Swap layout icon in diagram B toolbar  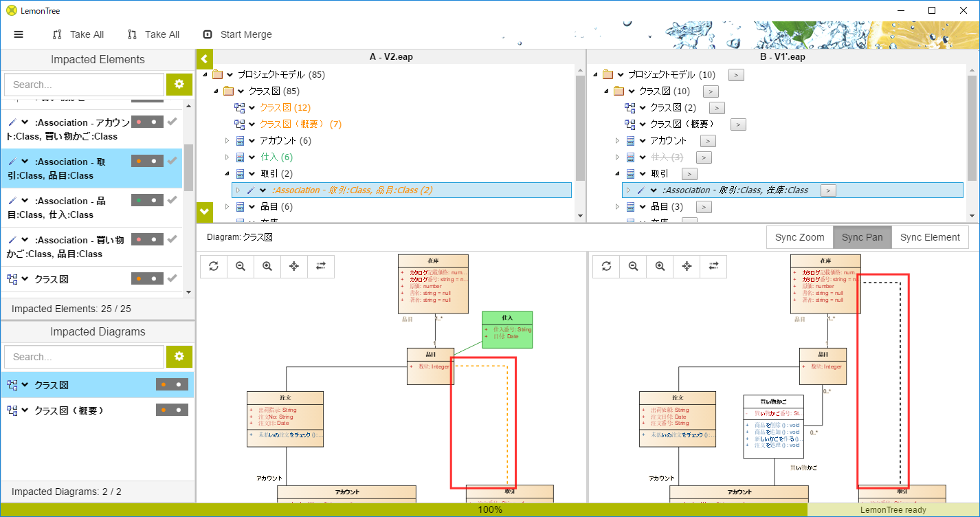click(x=713, y=266)
